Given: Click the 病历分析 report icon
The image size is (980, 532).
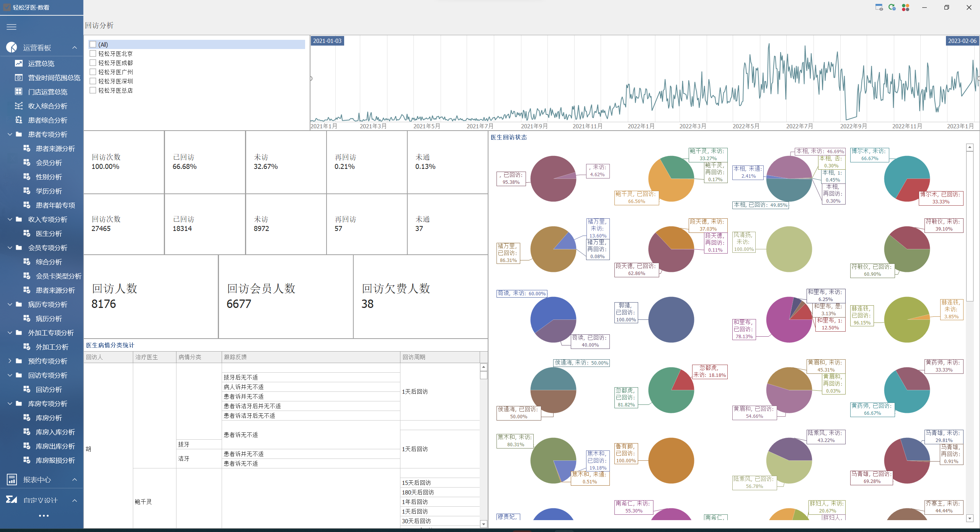Looking at the screenshot, I should pyautogui.click(x=27, y=318).
